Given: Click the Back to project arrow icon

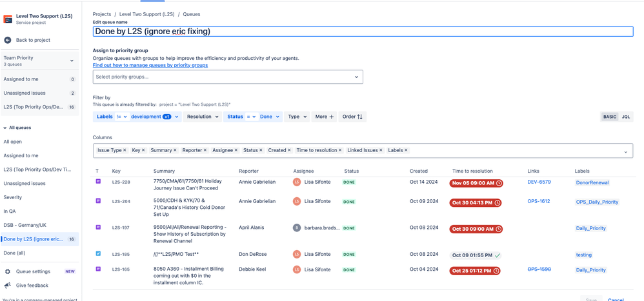Looking at the screenshot, I should tap(8, 40).
